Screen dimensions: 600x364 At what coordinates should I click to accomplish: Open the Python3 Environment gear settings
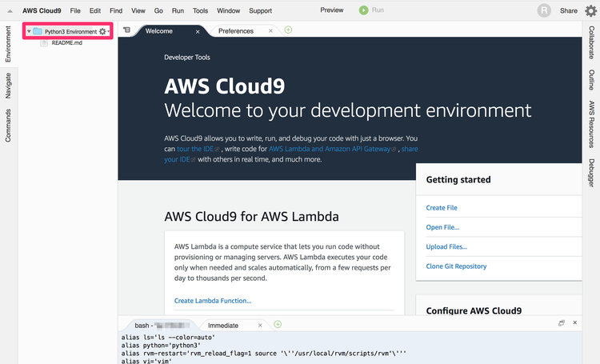102,31
